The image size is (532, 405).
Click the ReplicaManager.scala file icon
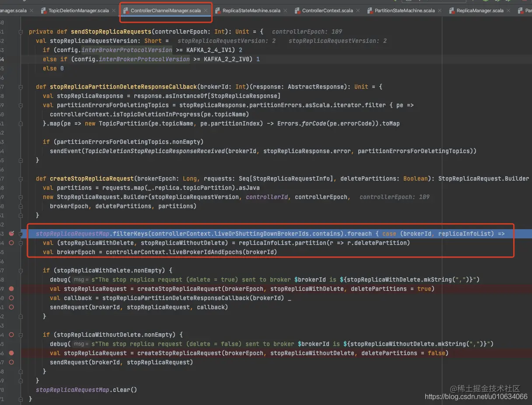pos(451,10)
